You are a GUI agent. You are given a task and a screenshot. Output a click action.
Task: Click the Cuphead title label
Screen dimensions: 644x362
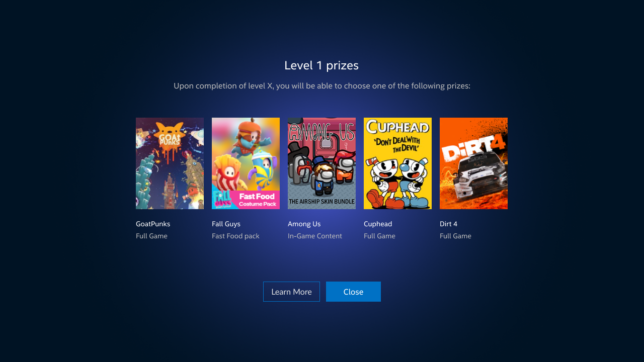(378, 224)
